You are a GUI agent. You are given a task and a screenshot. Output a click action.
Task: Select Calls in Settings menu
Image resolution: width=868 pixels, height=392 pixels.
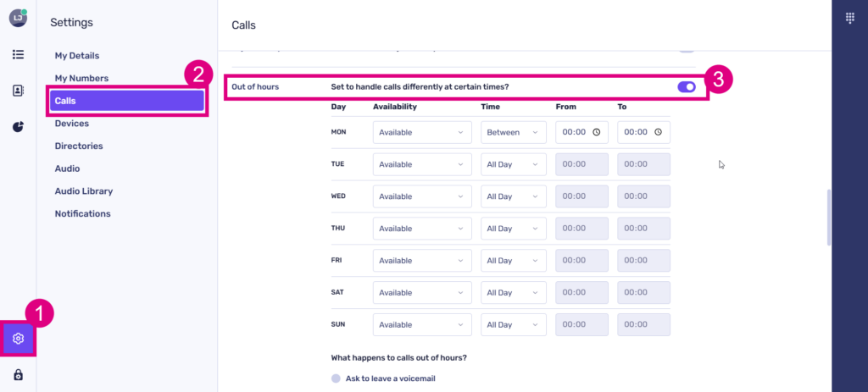pos(126,101)
